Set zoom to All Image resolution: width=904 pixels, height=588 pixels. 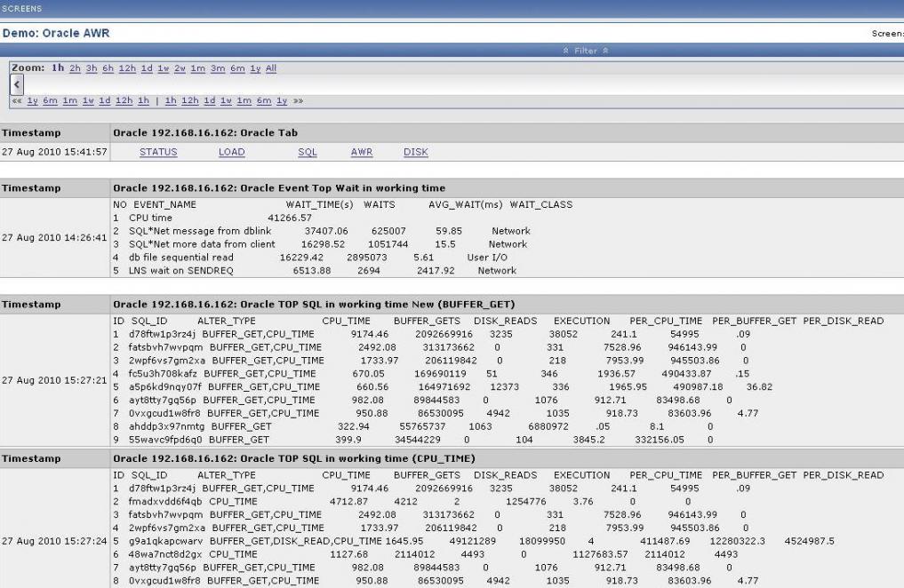tap(271, 68)
